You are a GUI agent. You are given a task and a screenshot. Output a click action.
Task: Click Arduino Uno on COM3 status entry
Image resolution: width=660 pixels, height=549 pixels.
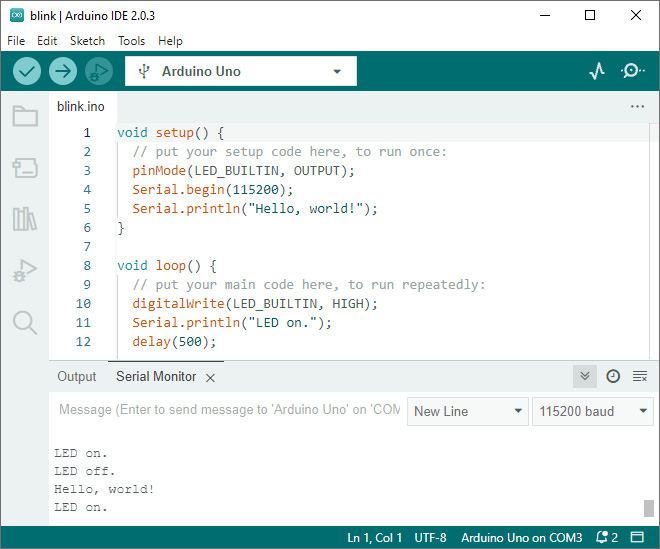click(522, 538)
